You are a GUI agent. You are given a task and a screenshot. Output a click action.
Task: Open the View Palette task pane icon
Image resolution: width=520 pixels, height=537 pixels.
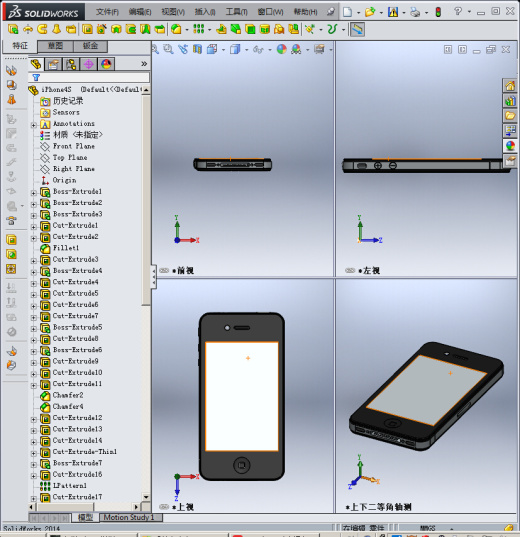click(x=510, y=131)
